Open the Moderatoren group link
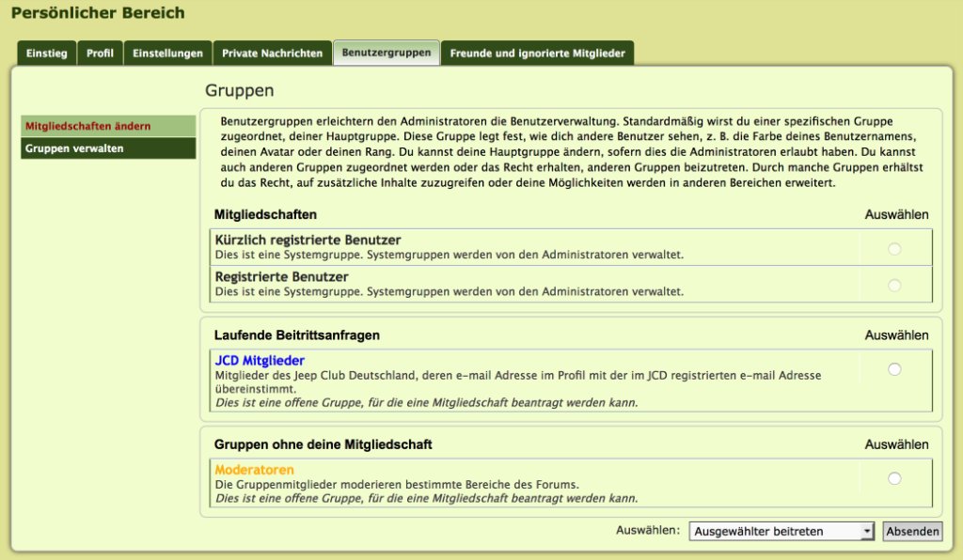Viewport: 963px width, 560px height. pos(254,470)
